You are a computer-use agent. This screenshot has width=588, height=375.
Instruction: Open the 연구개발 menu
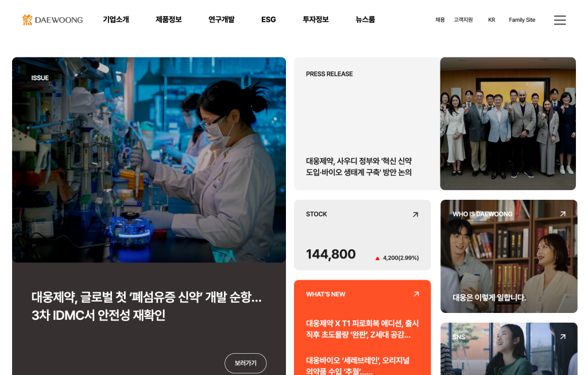click(x=222, y=20)
